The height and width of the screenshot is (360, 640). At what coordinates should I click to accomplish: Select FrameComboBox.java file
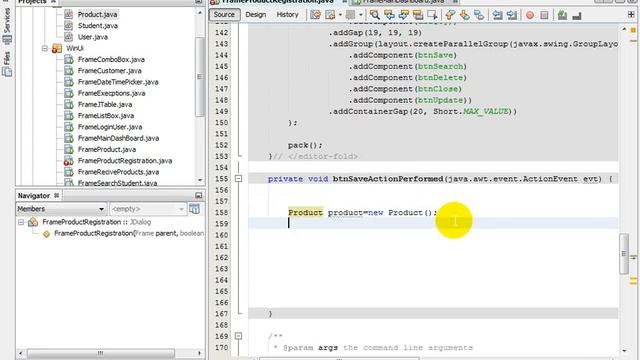pyautogui.click(x=111, y=60)
